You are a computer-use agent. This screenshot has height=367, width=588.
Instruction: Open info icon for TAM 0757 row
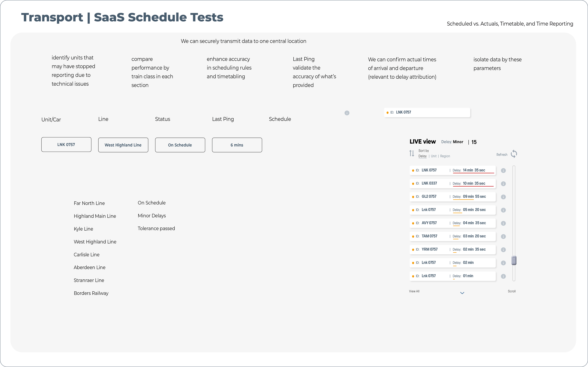503,236
